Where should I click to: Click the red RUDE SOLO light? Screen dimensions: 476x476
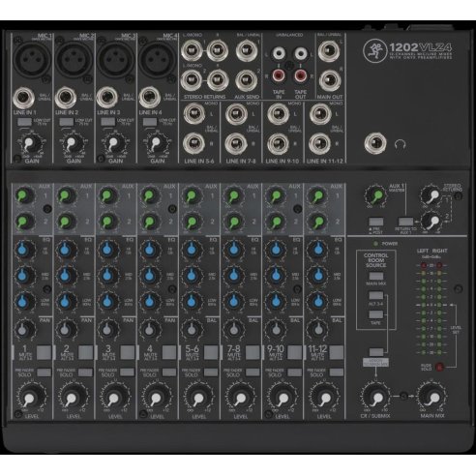coord(439,367)
